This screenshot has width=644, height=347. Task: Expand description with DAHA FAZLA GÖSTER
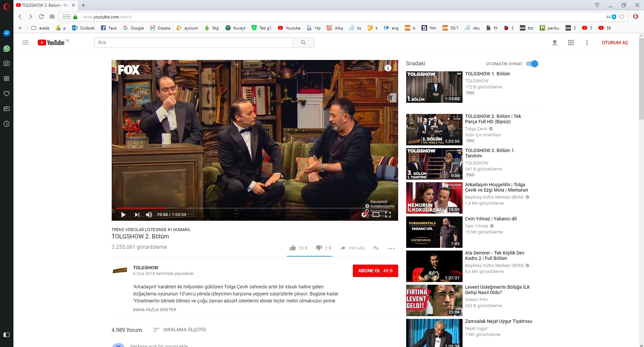coord(155,310)
